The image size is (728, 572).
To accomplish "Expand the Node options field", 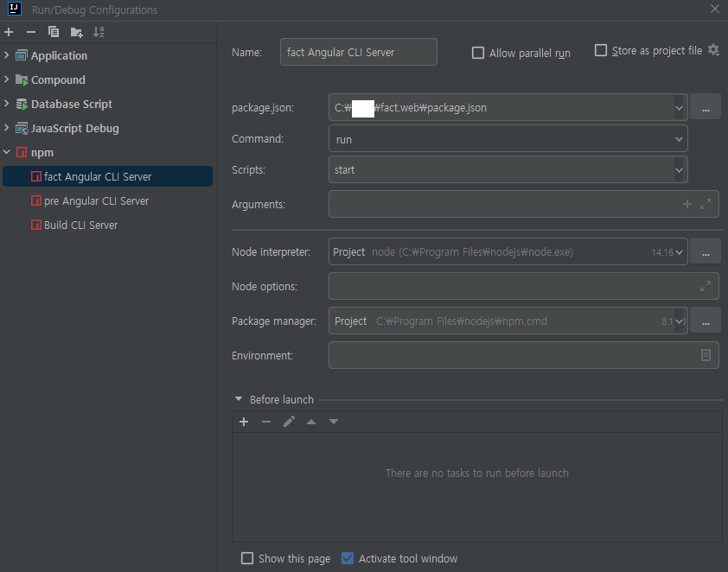I will click(x=706, y=286).
